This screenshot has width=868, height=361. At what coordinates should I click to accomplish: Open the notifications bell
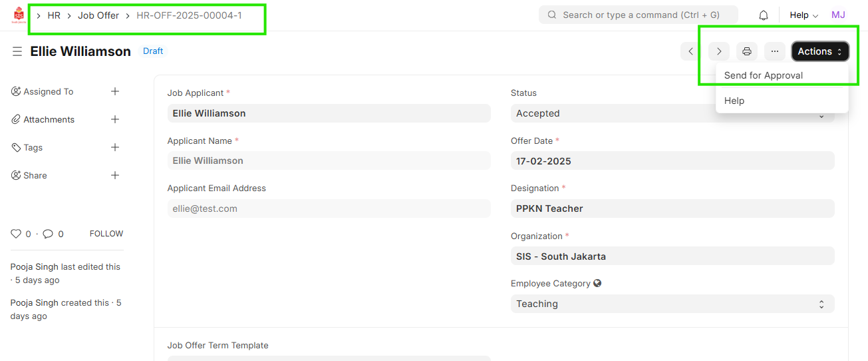[764, 15]
